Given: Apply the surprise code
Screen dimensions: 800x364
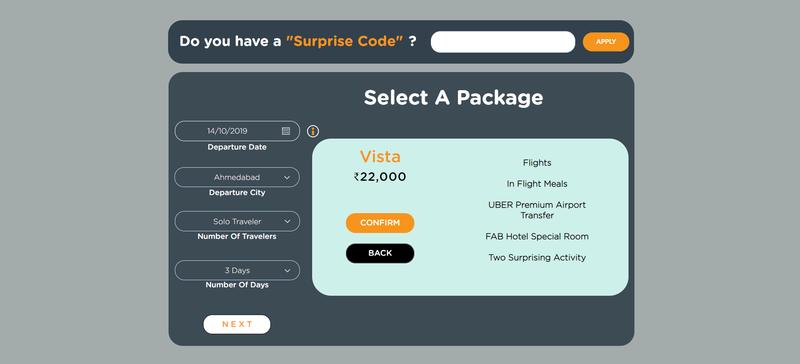Looking at the screenshot, I should (x=606, y=42).
